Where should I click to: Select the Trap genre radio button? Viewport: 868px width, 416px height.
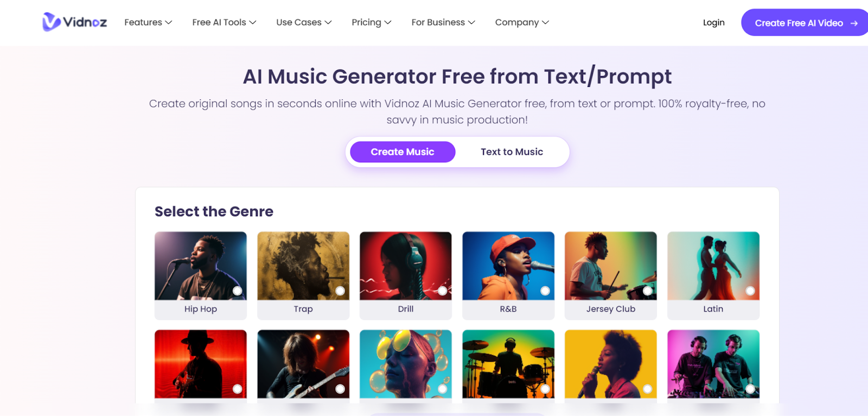(340, 291)
